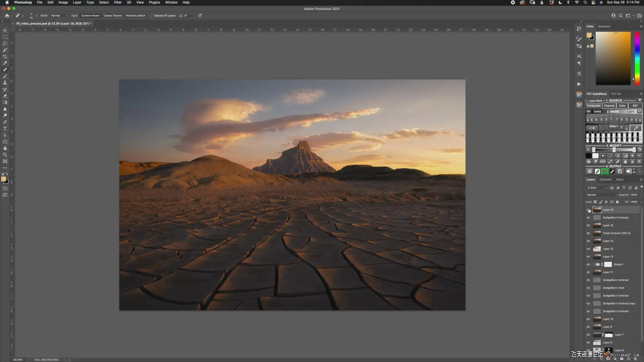Click the Content-Aware type button

[90, 15]
